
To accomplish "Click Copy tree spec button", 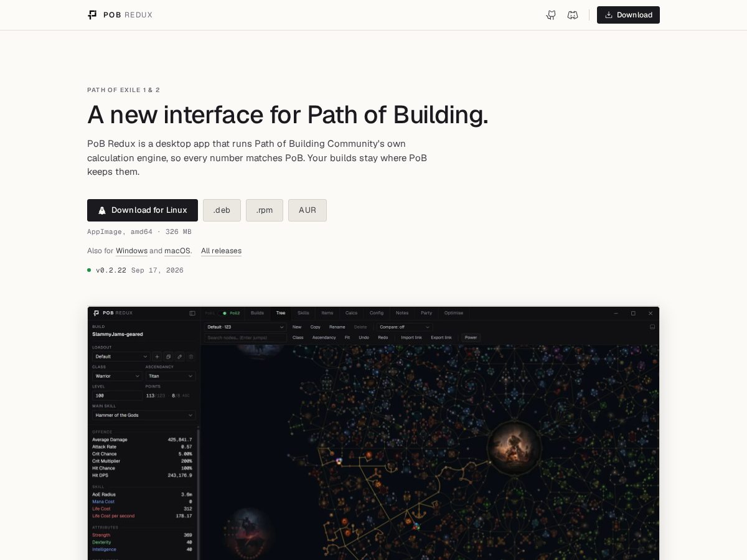I will coord(316,327).
